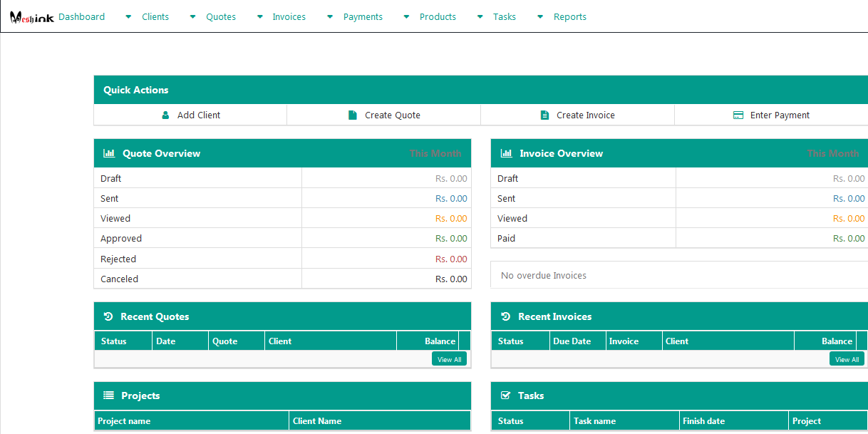
Task: Click the Quote Overview bar chart icon
Action: coord(109,153)
